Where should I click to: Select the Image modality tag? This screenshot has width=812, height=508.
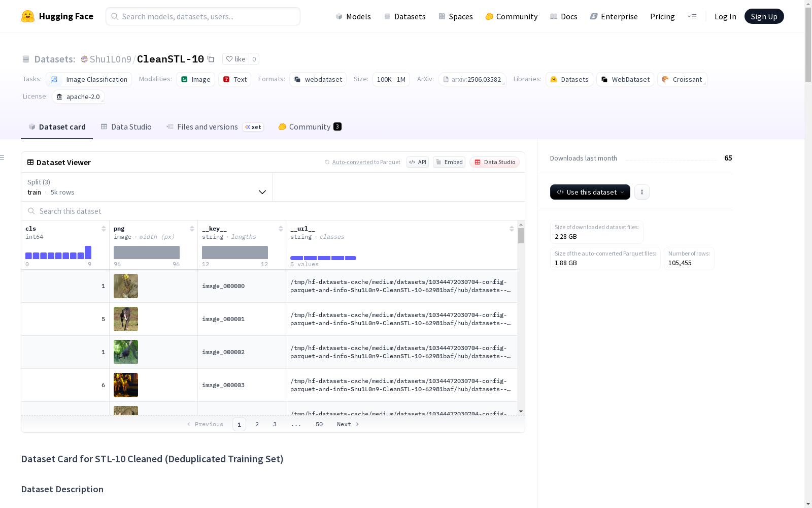pyautogui.click(x=196, y=79)
